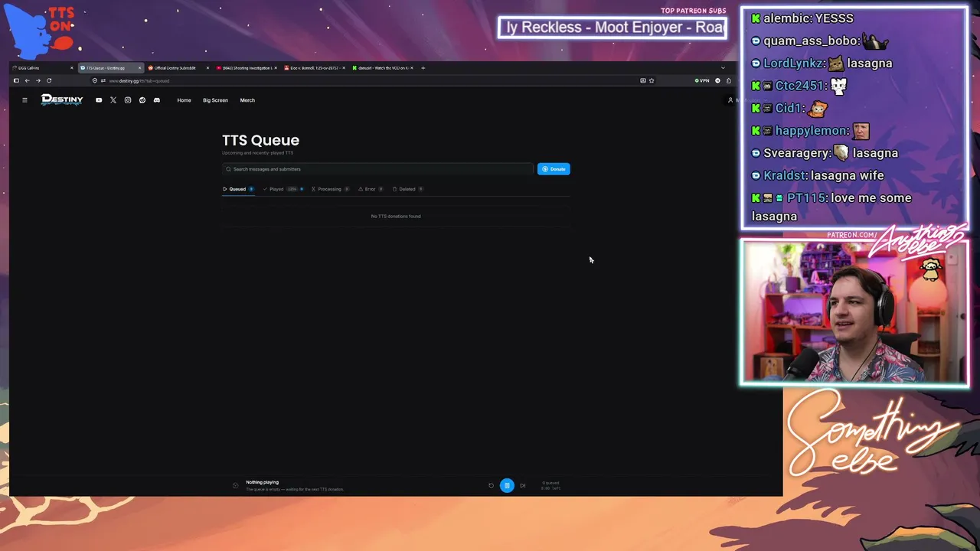Viewport: 980px width, 551px height.
Task: Close the Official Destiny Subreddit tab
Action: coord(207,68)
